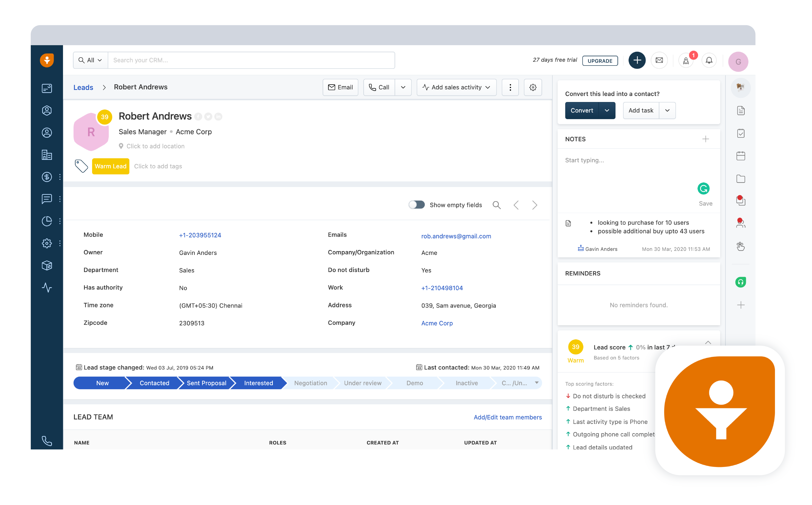Open the user avatar G profile
This screenshot has width=812, height=505.
pyautogui.click(x=738, y=62)
